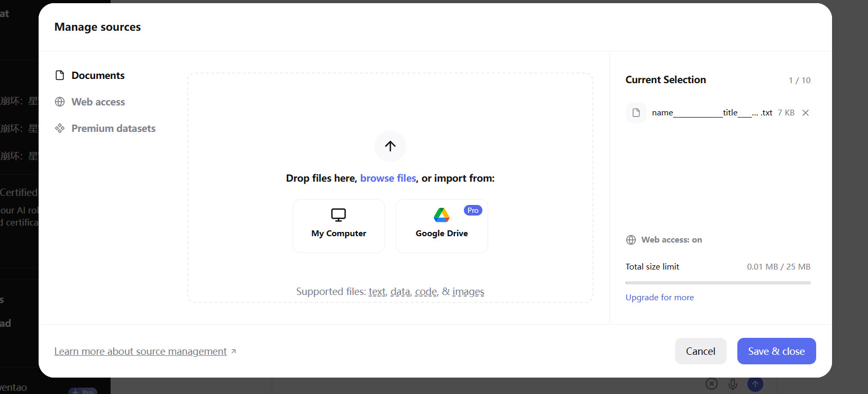Click the Web access globe icon in sidebar
This screenshot has height=394, width=868.
coord(60,102)
